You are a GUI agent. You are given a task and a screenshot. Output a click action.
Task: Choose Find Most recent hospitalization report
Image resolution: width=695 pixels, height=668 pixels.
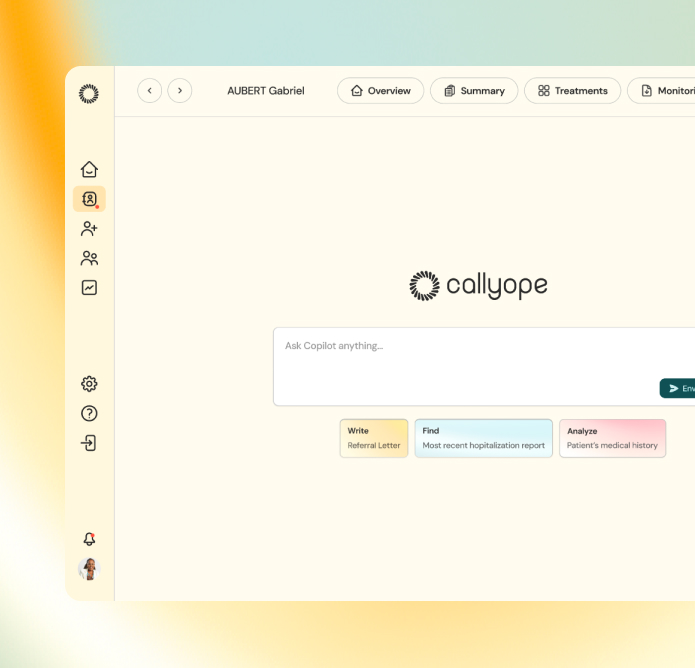484,438
